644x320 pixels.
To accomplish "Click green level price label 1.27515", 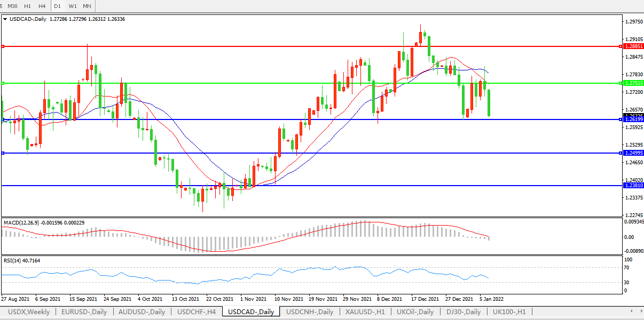I will [633, 83].
